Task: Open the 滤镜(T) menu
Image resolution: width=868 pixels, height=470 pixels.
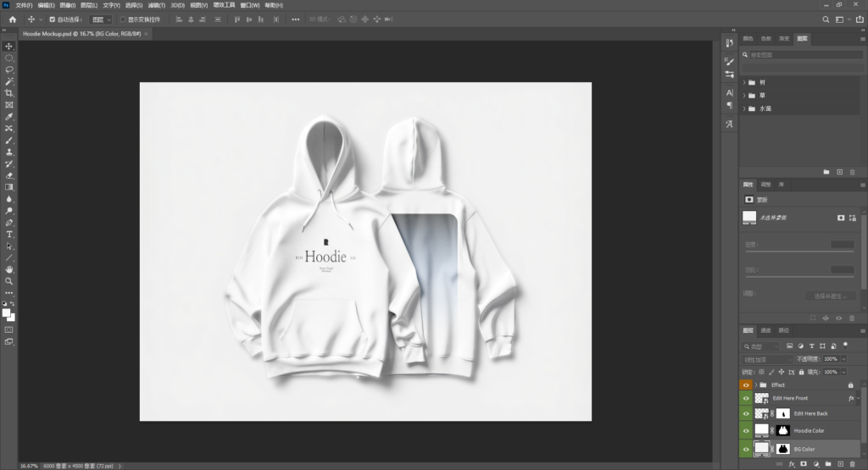Action: pyautogui.click(x=157, y=5)
